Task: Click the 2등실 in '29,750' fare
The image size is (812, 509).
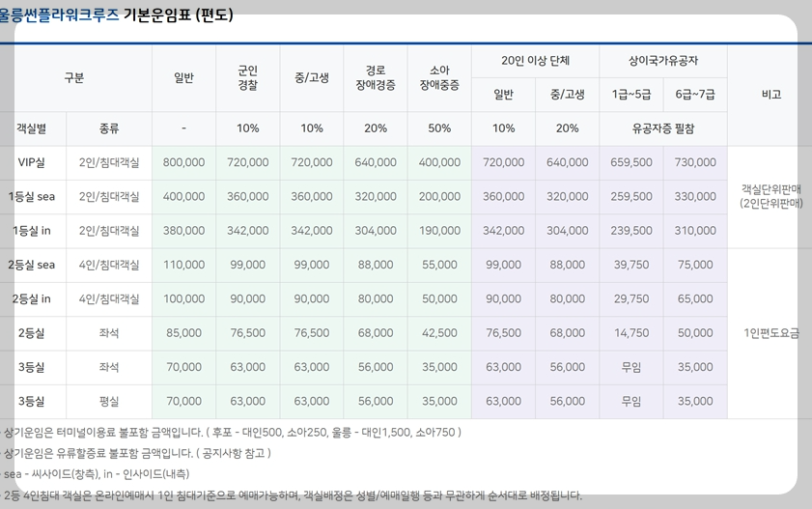Action: point(631,299)
